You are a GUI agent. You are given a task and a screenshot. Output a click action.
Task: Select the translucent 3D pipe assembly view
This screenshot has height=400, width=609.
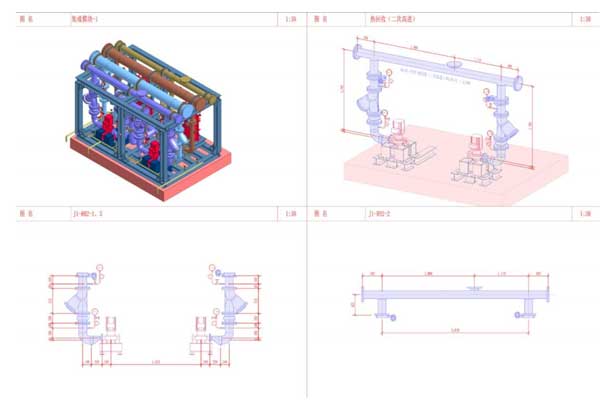tap(454, 120)
